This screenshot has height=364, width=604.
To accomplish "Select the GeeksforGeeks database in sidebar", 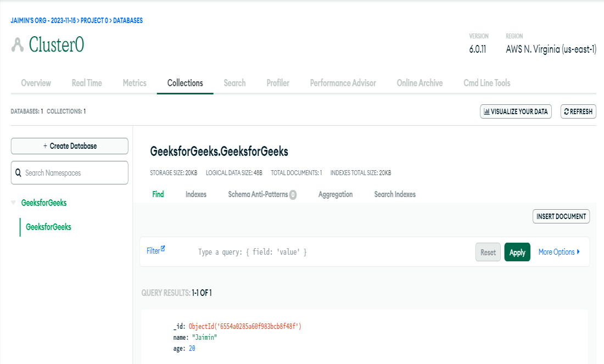I will pos(43,203).
